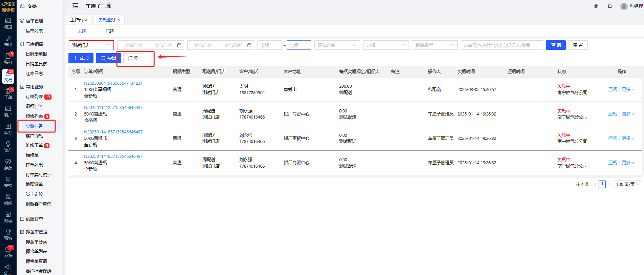Click the 新零售 logo at the top left
Screen dimensions: 644x275
tap(8, 7)
